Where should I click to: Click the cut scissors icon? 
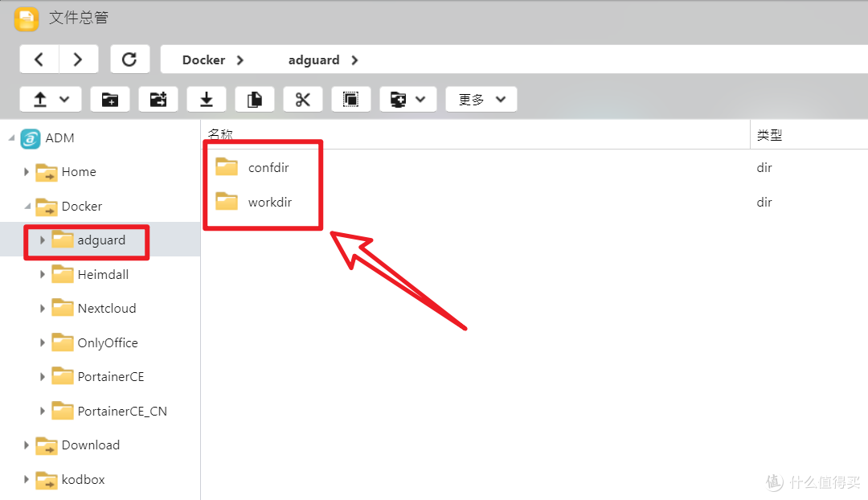303,100
